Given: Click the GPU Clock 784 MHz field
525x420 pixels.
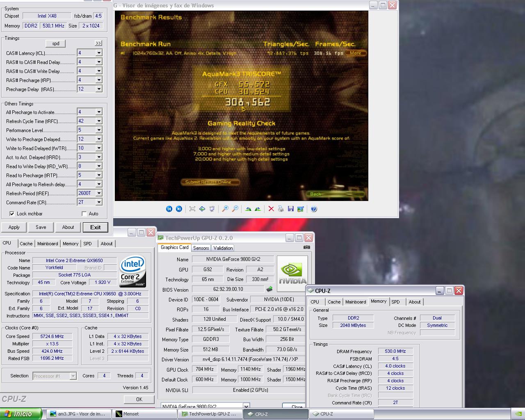Looking at the screenshot, I should [205, 369].
